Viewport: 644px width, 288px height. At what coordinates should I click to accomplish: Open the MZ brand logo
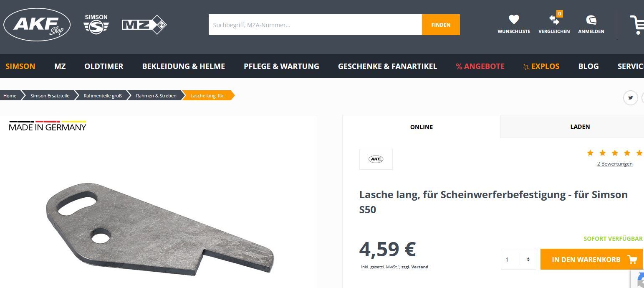coord(144,25)
